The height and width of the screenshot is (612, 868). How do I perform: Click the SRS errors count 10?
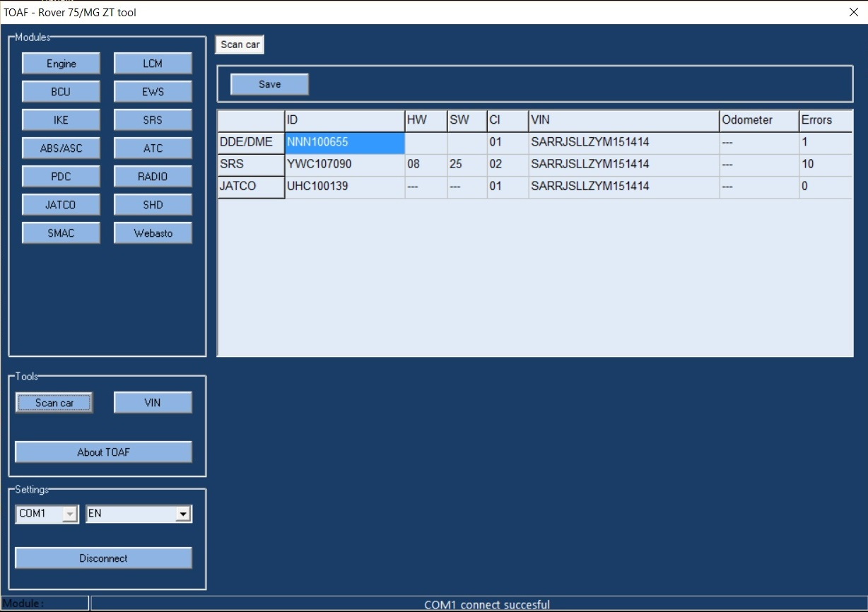click(x=826, y=165)
